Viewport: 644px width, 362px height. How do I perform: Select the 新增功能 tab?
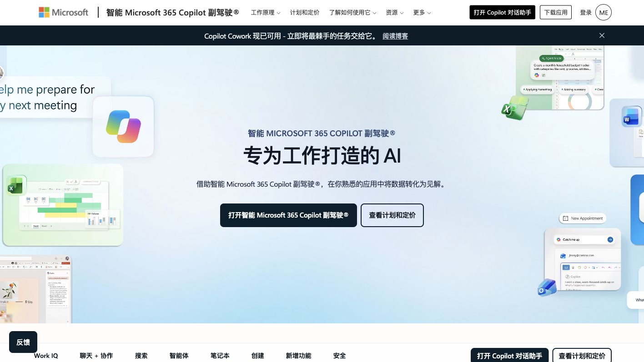(x=299, y=356)
